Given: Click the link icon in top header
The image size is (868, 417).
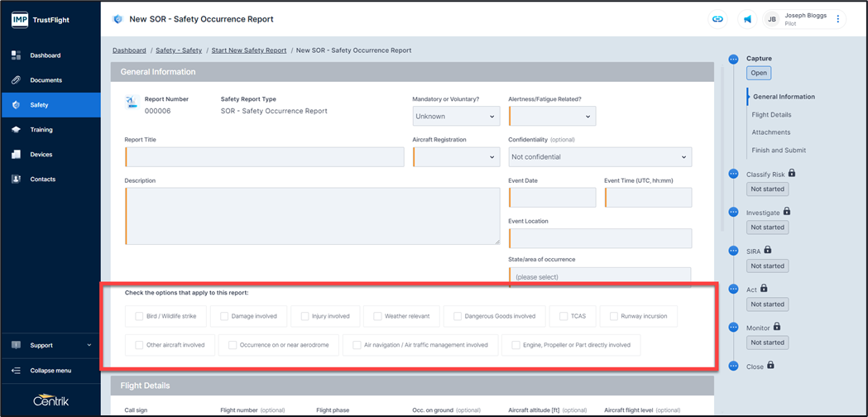Looking at the screenshot, I should (717, 19).
